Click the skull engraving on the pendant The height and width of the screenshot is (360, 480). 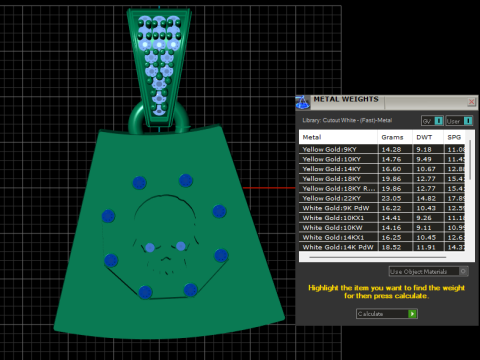pyautogui.click(x=166, y=235)
